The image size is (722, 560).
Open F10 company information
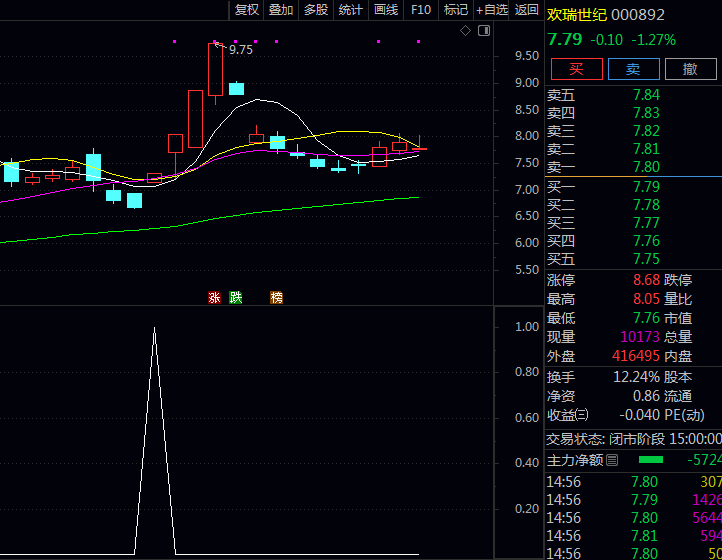(421, 10)
